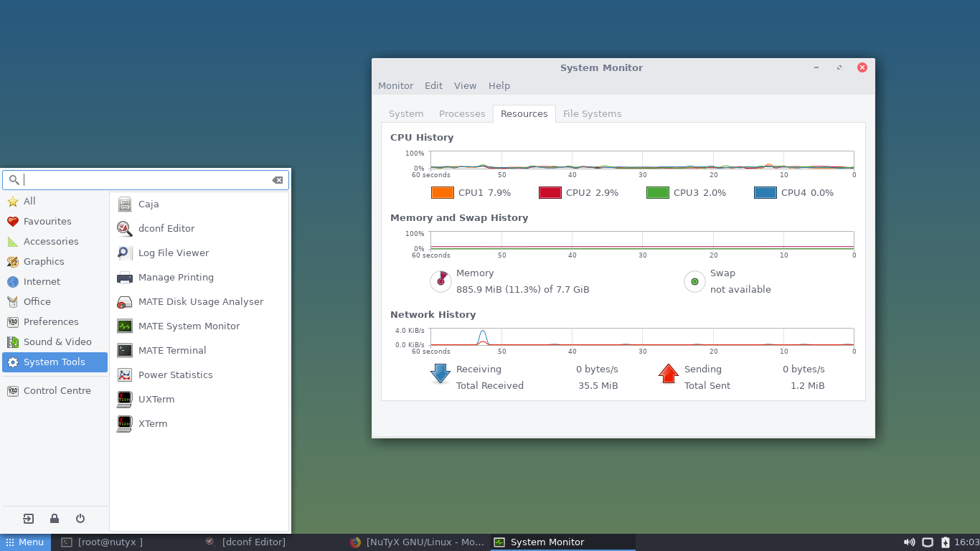
Task: Click the Receiving network color arrow
Action: (x=440, y=374)
